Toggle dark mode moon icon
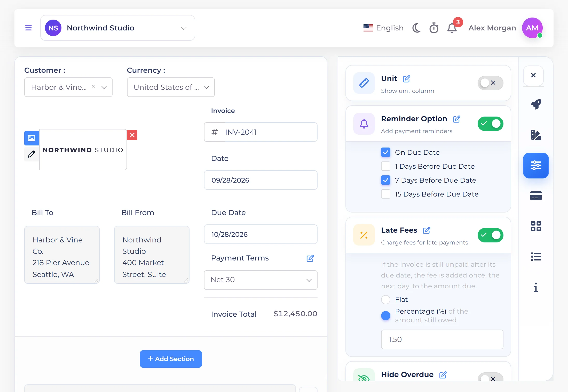The image size is (568, 392). 416,28
